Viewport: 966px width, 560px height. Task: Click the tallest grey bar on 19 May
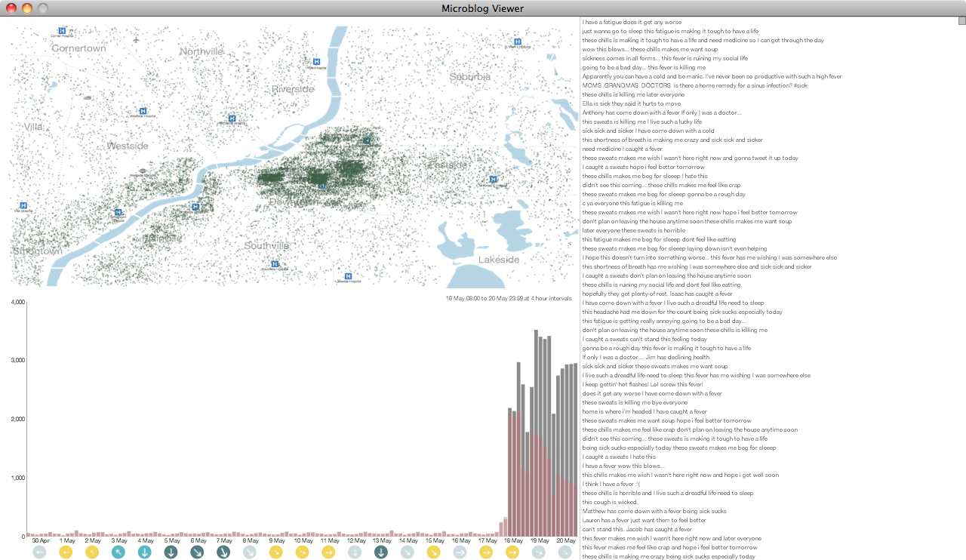[x=536, y=433]
